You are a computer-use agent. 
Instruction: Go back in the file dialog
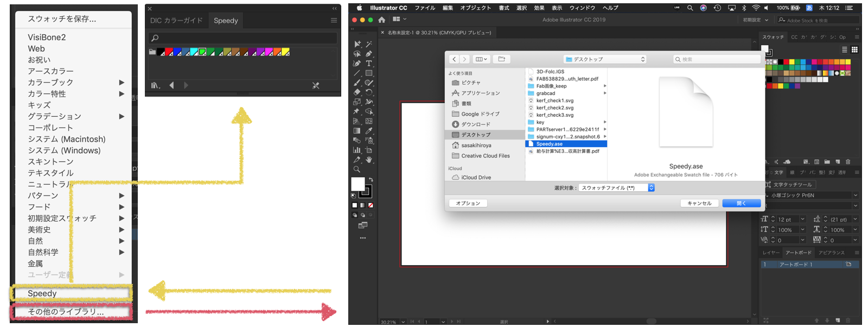[454, 59]
